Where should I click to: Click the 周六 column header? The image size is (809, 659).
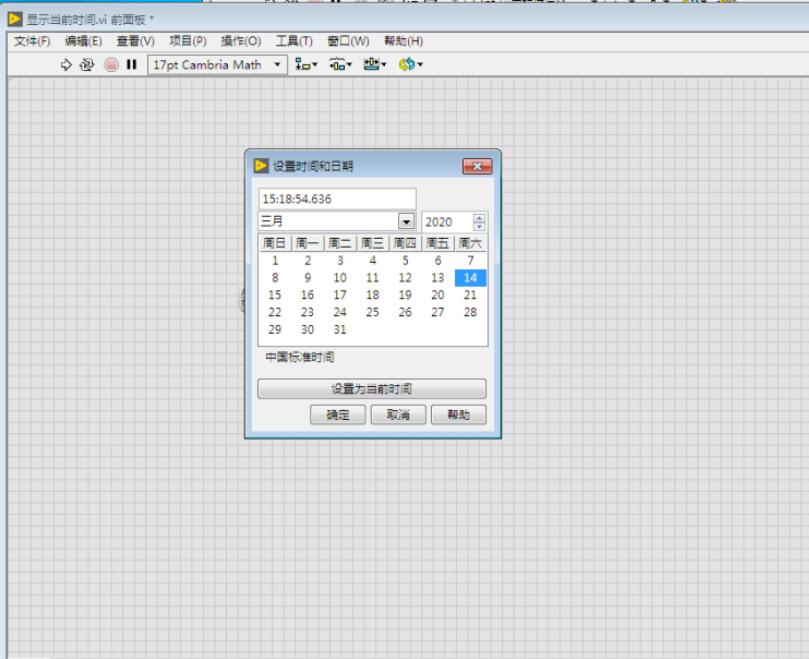click(471, 243)
